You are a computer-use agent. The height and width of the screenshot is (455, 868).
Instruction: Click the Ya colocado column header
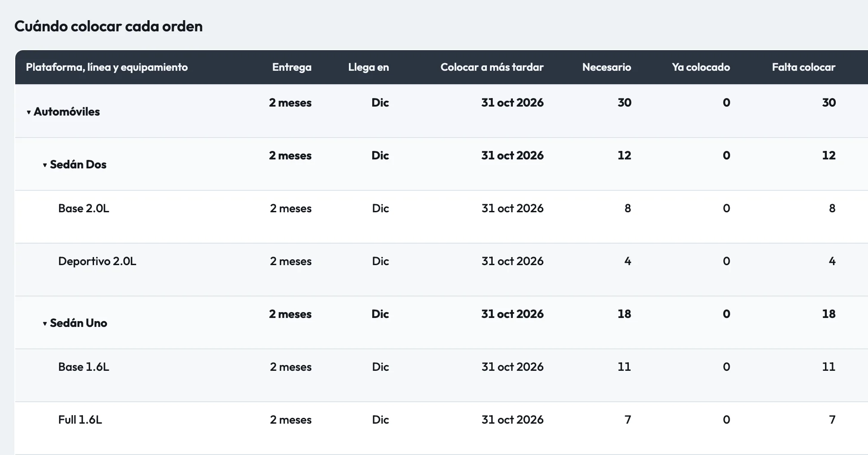tap(701, 67)
